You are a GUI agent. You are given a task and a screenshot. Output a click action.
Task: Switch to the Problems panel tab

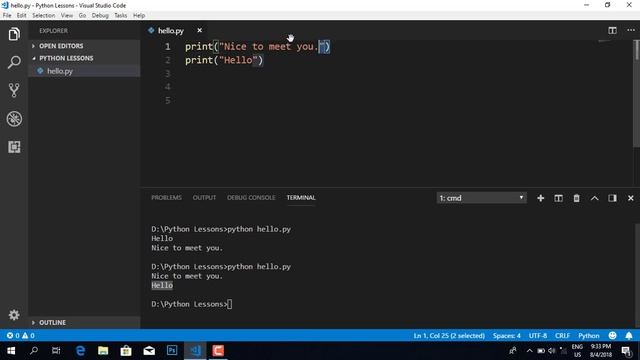click(x=166, y=198)
